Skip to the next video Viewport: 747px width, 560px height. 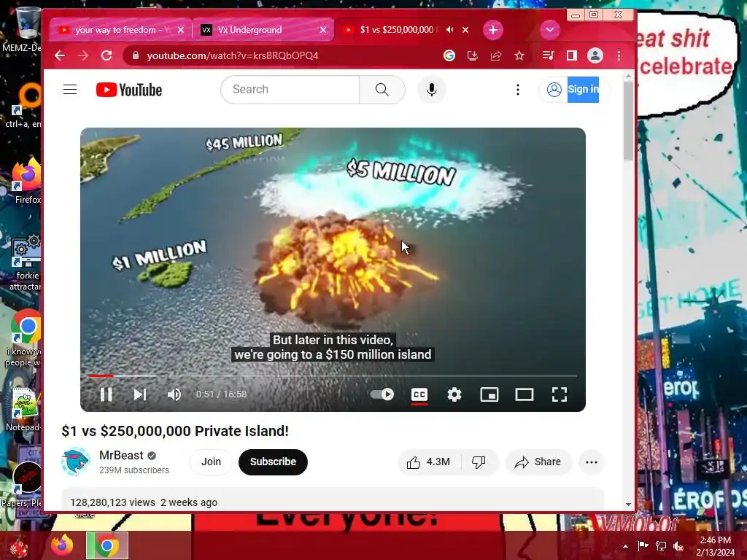pos(139,394)
